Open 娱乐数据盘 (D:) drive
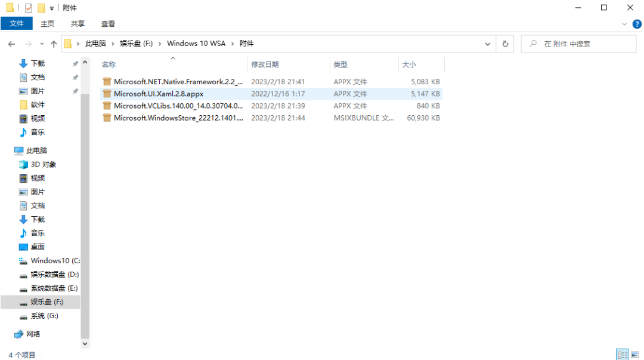 (x=55, y=275)
